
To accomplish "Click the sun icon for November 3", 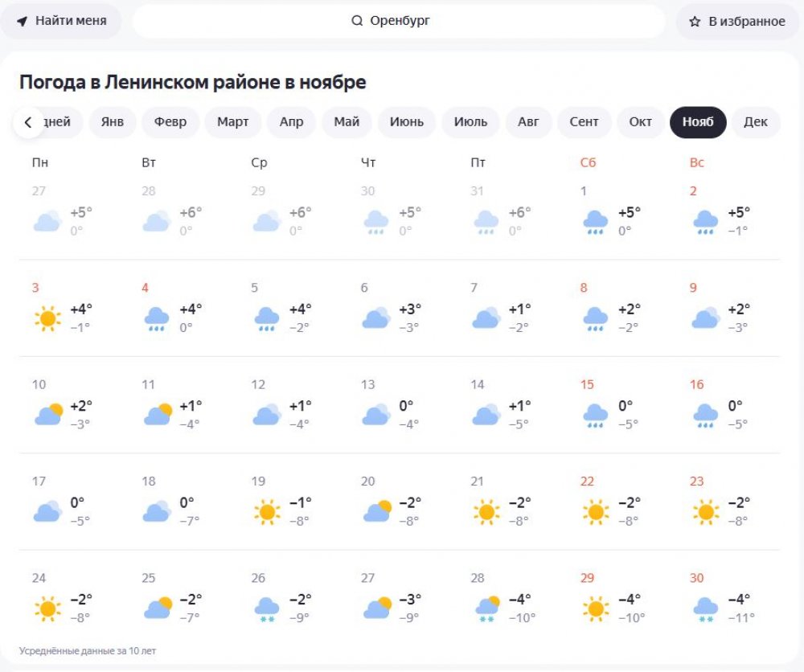I will click(x=47, y=318).
